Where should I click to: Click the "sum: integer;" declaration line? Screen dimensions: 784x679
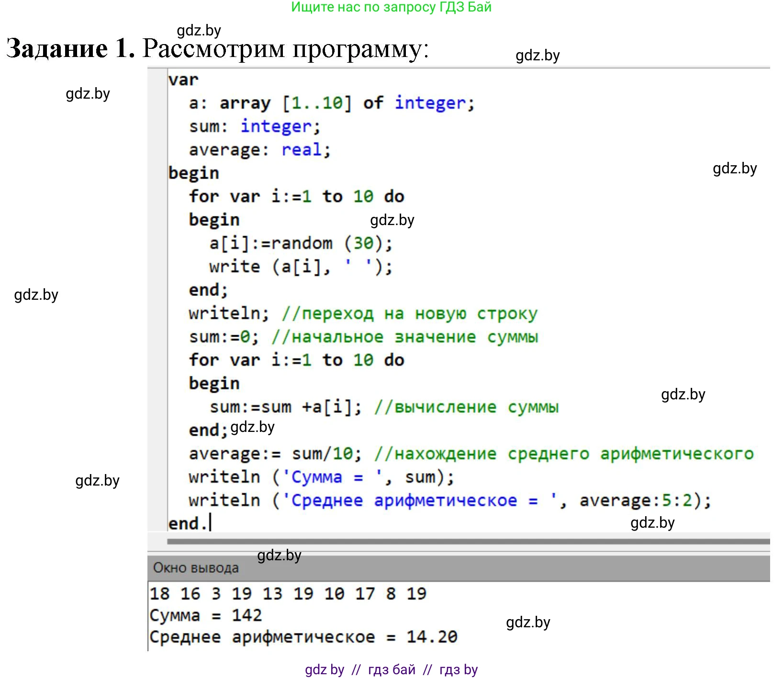(x=254, y=126)
